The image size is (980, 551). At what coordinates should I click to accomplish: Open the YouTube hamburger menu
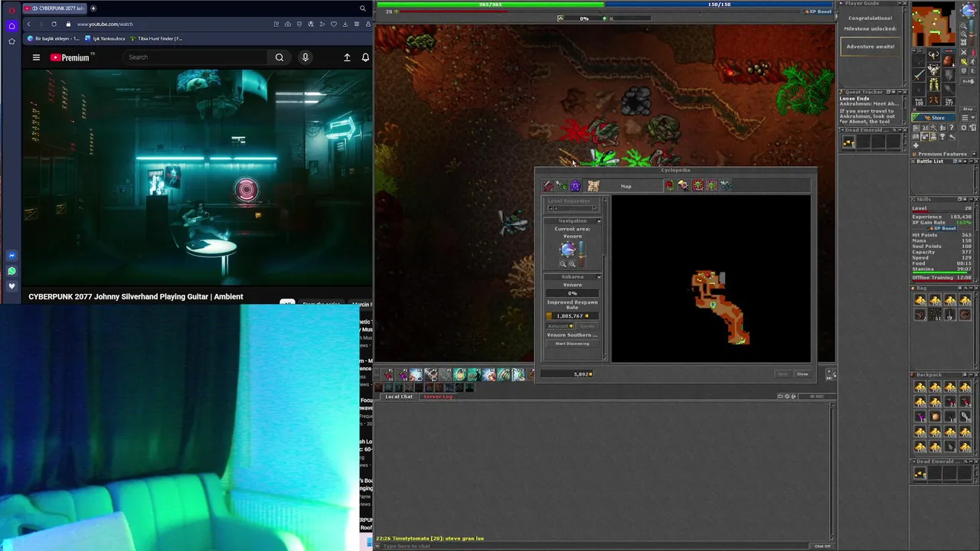(36, 57)
